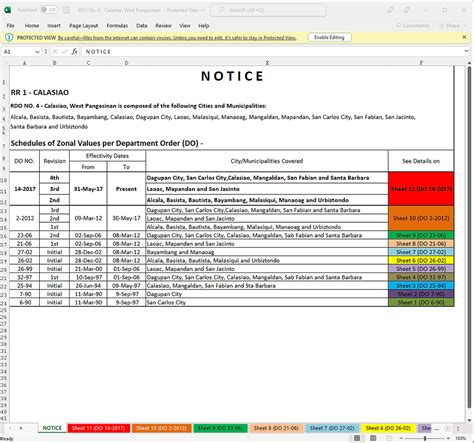The width and height of the screenshot is (474, 443).
Task: Select column E header
Action: click(x=267, y=63)
